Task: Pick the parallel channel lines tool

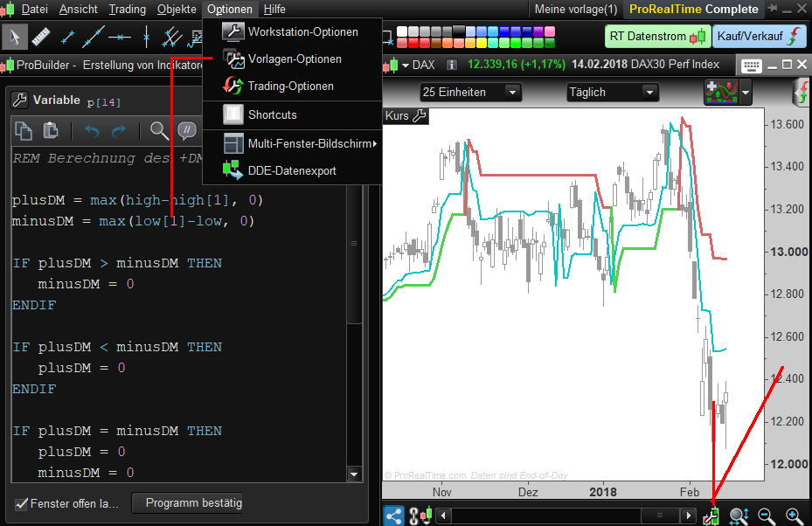Action: click(x=172, y=37)
